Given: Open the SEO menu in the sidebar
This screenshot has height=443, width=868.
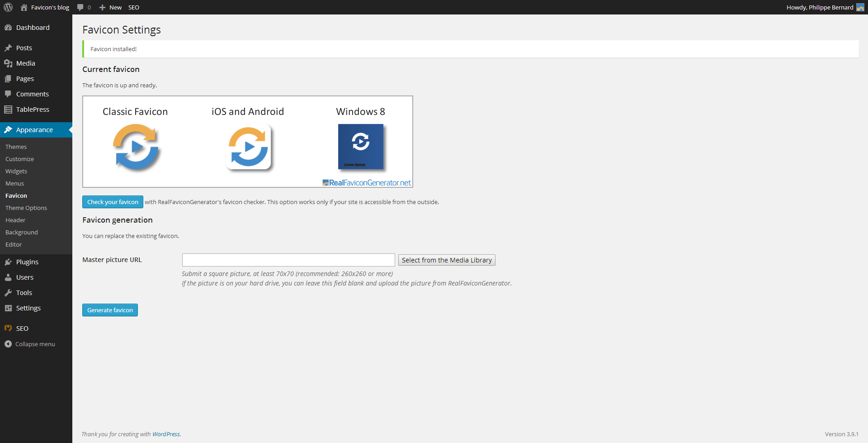Looking at the screenshot, I should point(22,328).
